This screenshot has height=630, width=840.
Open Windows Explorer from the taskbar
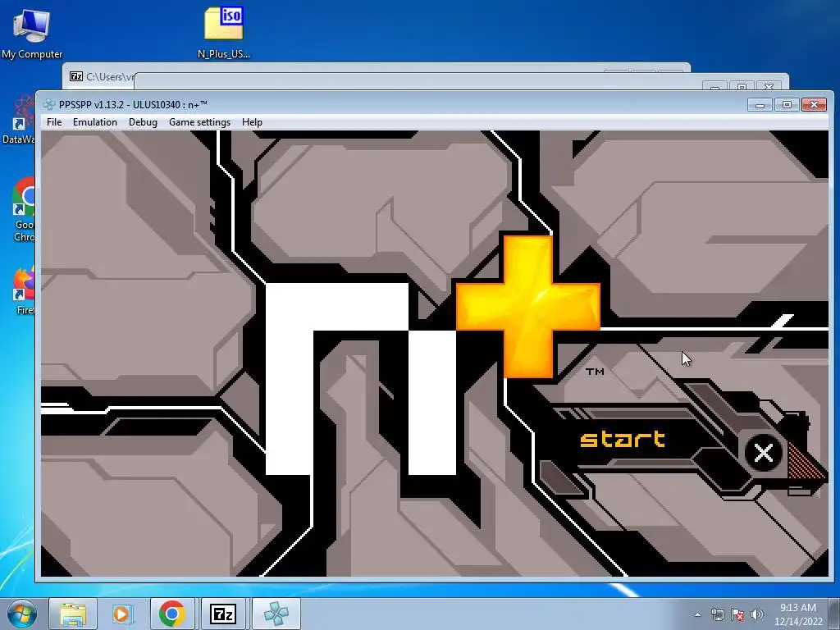point(73,614)
